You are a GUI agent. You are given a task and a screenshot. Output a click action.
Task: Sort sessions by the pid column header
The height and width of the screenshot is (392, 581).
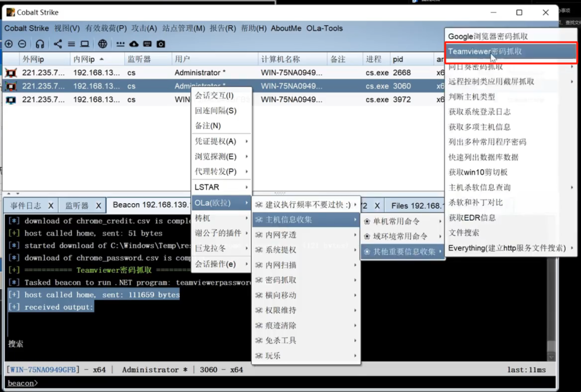[x=411, y=59]
